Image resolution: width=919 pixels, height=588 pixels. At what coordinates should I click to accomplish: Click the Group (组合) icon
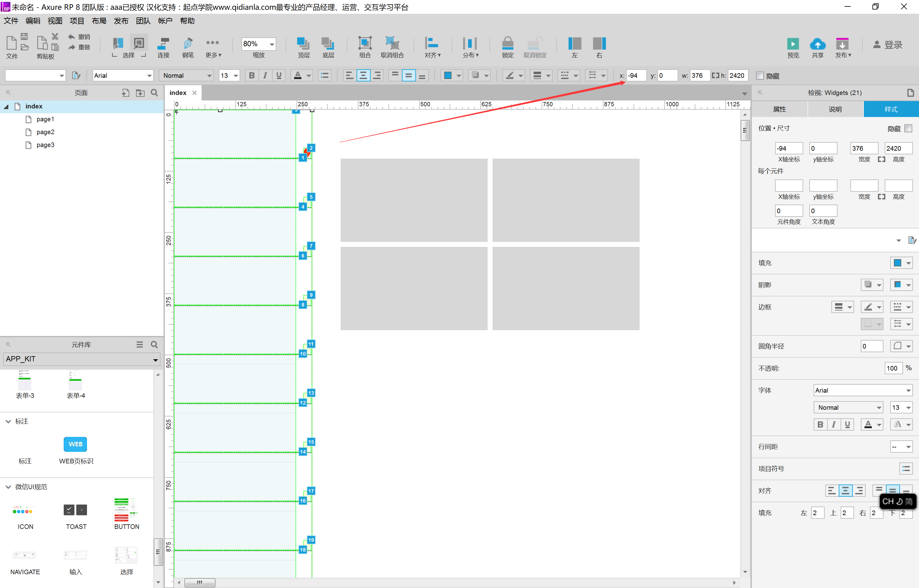[x=365, y=43]
